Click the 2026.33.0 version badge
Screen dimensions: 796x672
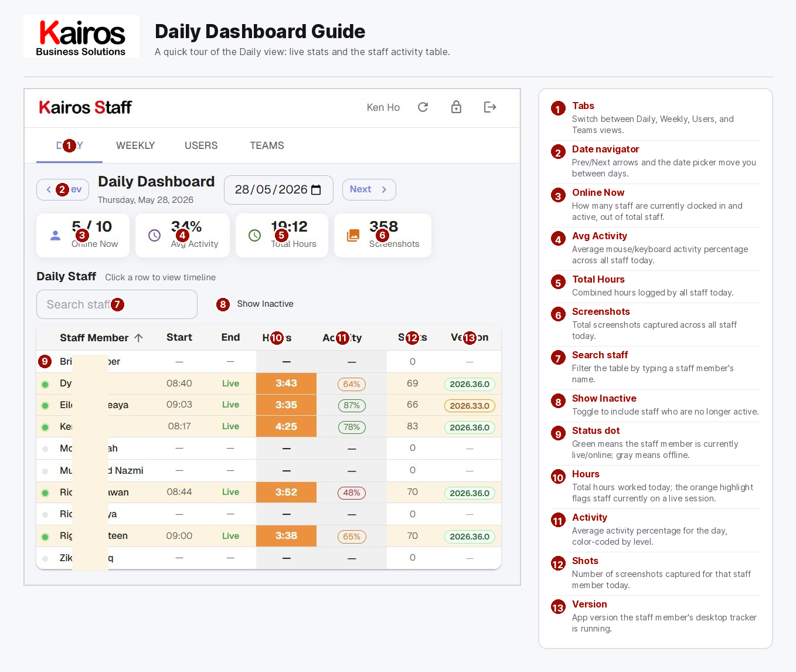point(470,406)
